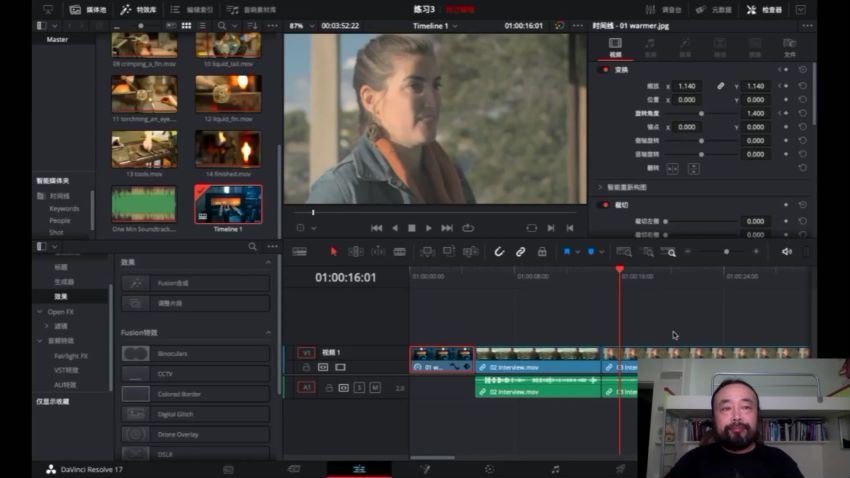
Task: Switch media pool to thumbnail grid view
Action: [x=186, y=25]
